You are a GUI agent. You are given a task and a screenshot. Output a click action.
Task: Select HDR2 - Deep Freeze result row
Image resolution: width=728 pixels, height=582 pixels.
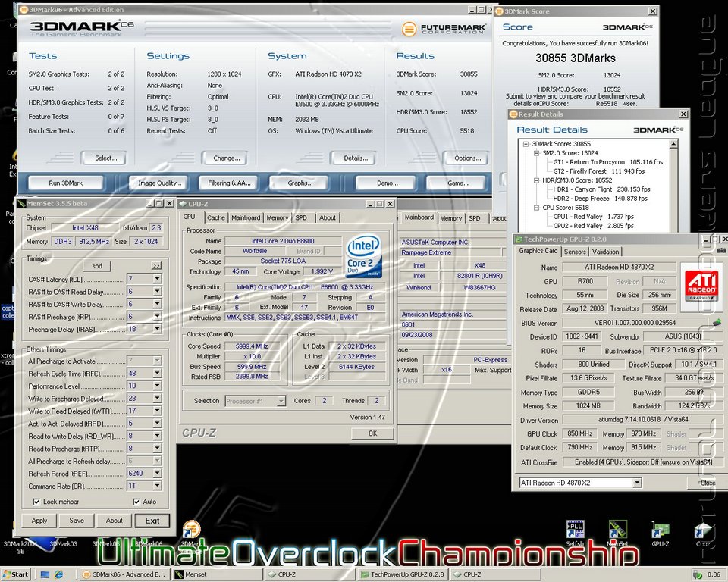point(600,199)
